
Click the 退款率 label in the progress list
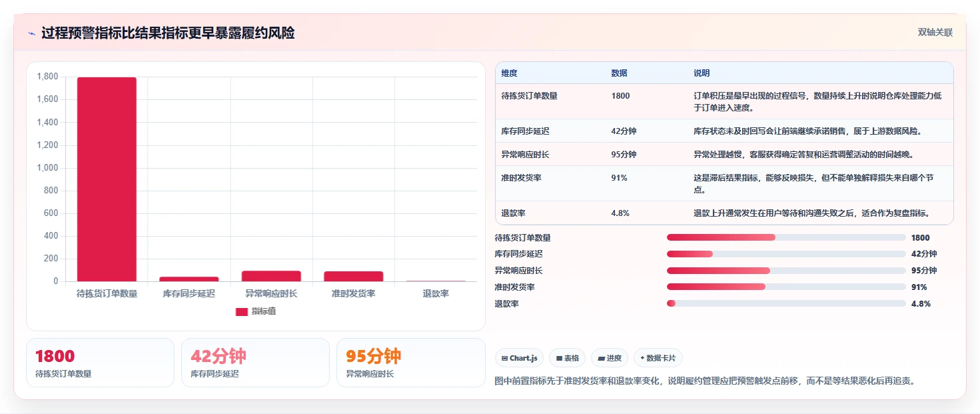(507, 304)
